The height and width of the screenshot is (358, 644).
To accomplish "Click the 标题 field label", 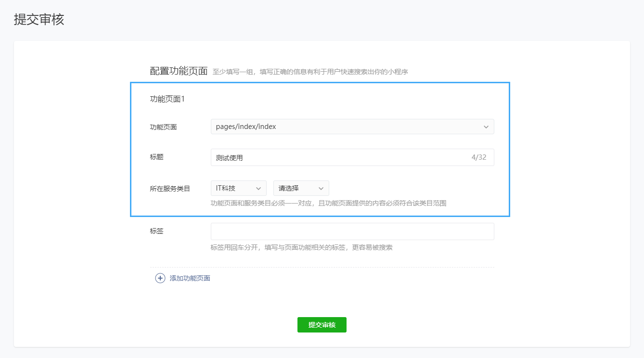I will click(157, 157).
